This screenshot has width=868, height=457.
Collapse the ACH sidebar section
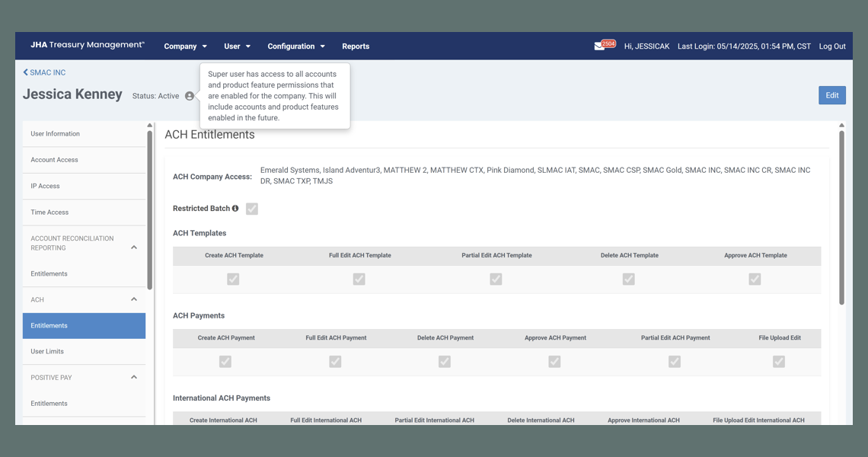coord(134,300)
